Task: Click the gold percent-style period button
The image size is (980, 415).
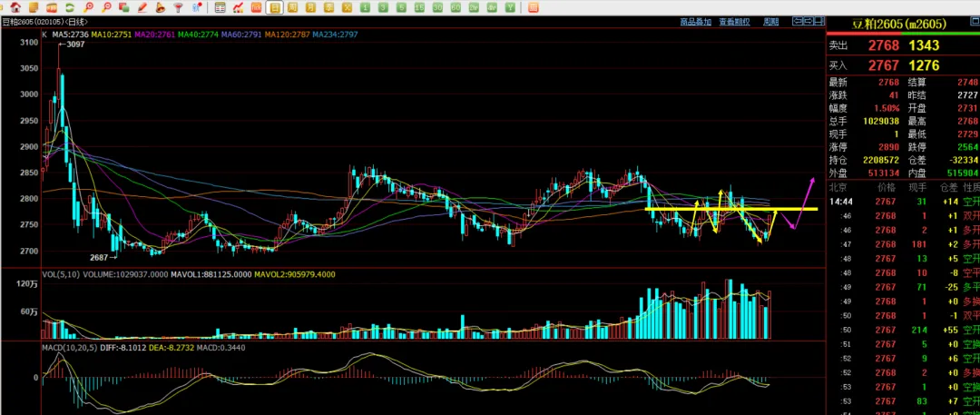Action: [x=347, y=7]
